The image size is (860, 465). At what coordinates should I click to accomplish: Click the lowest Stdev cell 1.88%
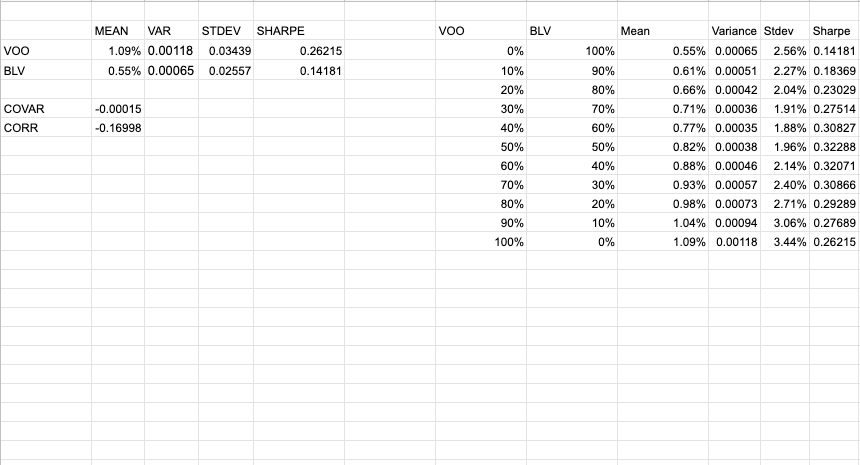790,128
